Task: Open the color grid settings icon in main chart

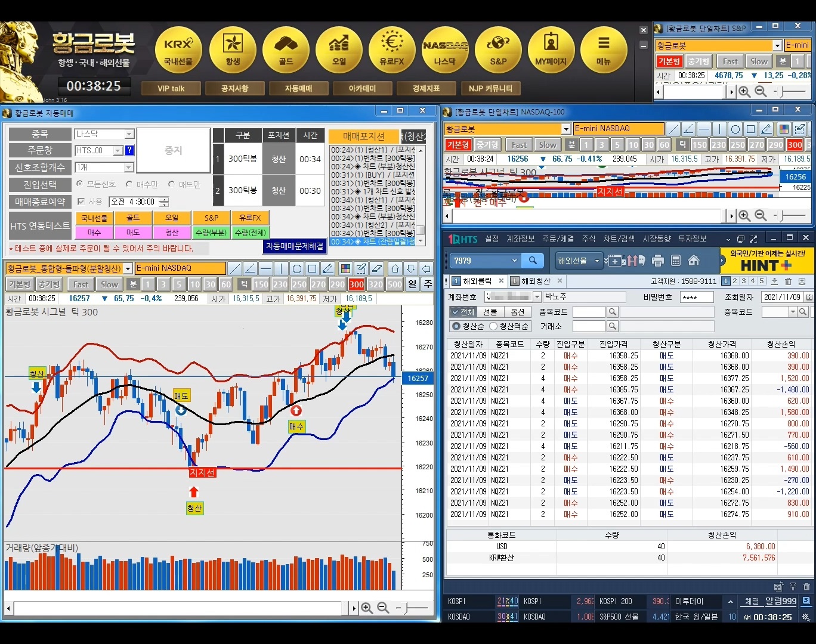Action: (x=346, y=268)
